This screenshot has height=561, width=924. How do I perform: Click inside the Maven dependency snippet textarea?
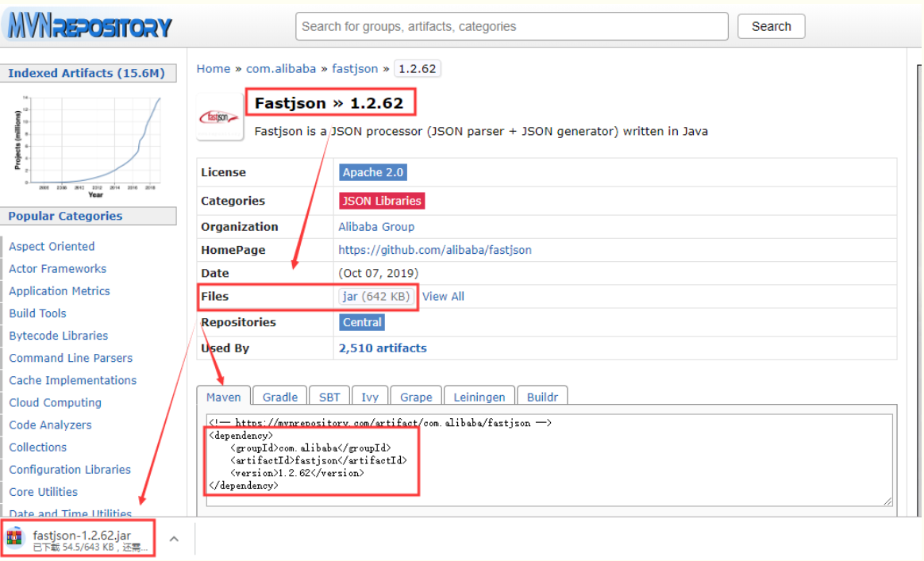tap(549, 459)
